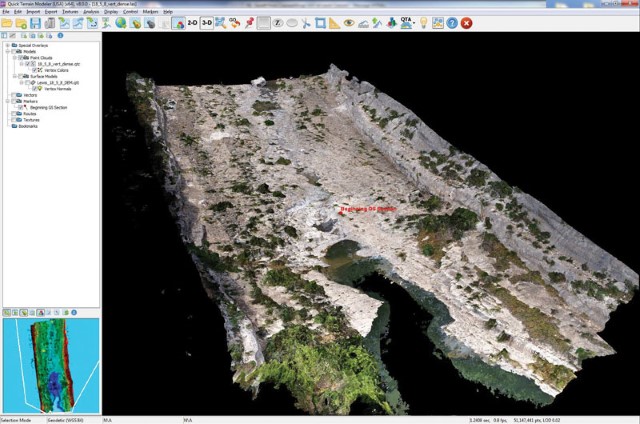Collapse the Markers tree node
640x424 pixels.
[7, 101]
